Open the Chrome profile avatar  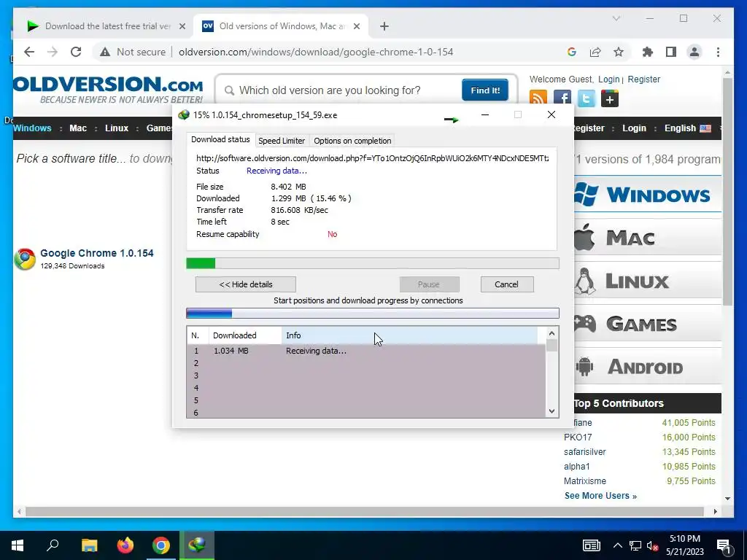point(694,52)
